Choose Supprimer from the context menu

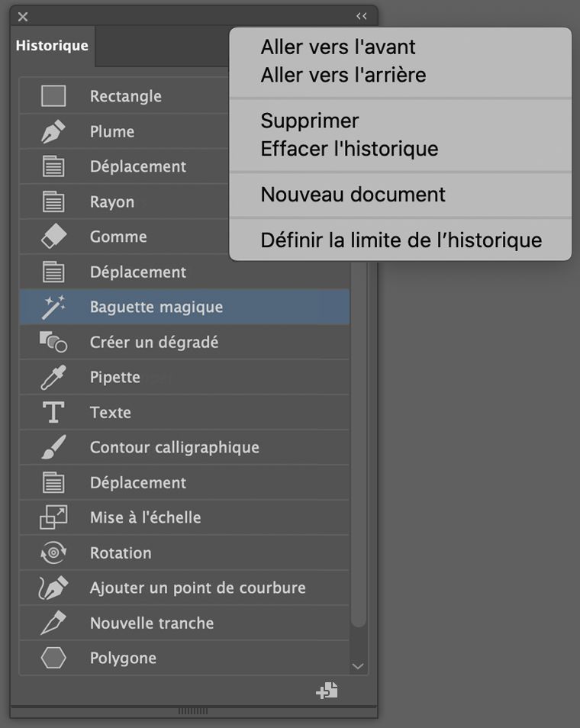click(x=310, y=121)
